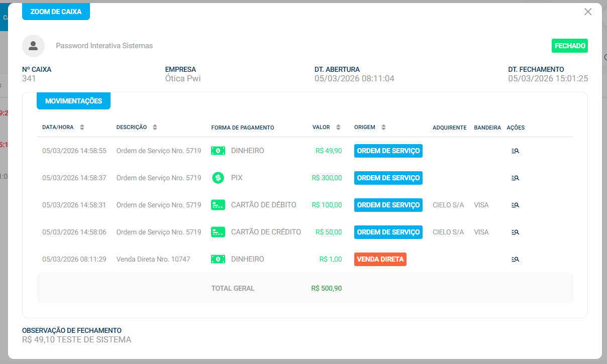
Task: Sort movements by Descrição column
Action: click(155, 128)
